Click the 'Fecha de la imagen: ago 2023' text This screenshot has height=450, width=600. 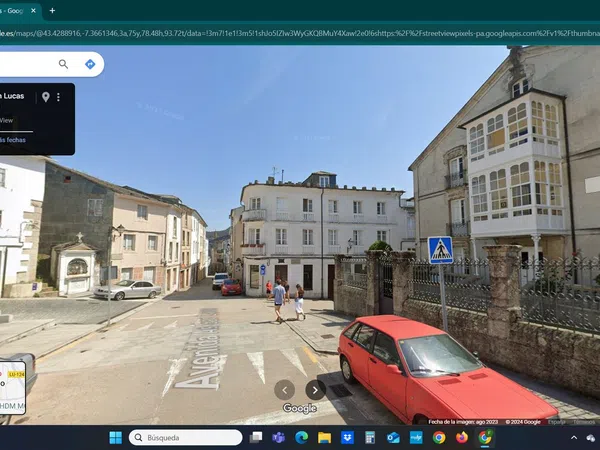click(x=463, y=422)
